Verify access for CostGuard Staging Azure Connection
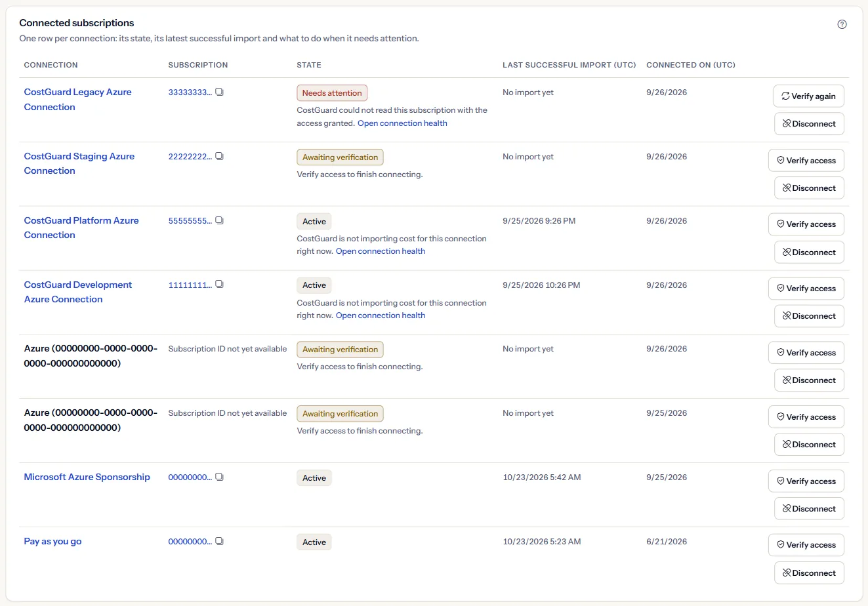 [x=806, y=161]
